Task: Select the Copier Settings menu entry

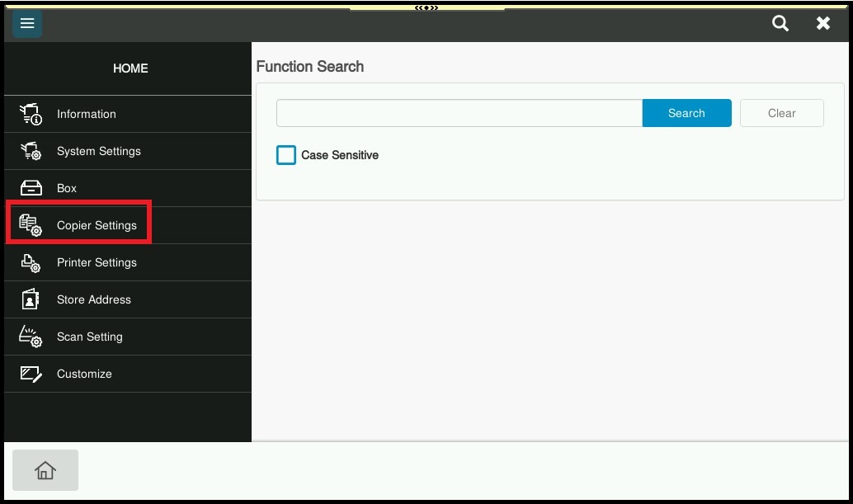Action: click(97, 224)
